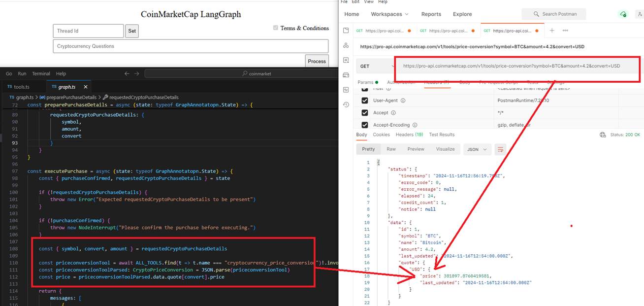Open the Run menu in VS Code
This screenshot has width=644, height=306.
point(22,73)
